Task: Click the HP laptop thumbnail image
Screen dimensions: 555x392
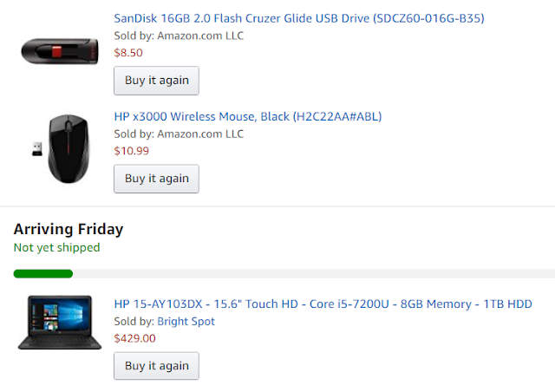Action: [60, 323]
